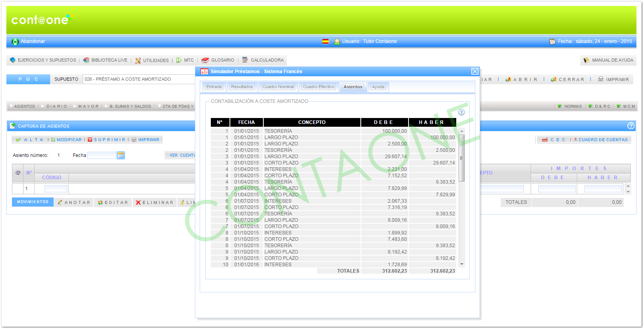644x329 pixels.
Task: Open Cuadro Nominal tab
Action: pos(278,87)
